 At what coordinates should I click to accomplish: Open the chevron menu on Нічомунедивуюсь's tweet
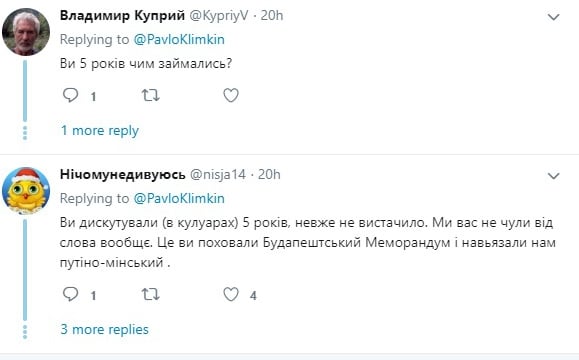pyautogui.click(x=553, y=176)
